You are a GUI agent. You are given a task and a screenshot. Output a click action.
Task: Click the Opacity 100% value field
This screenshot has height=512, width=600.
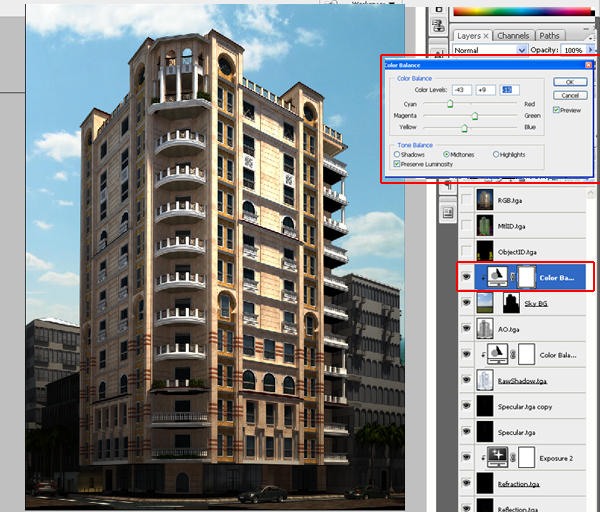pos(573,50)
